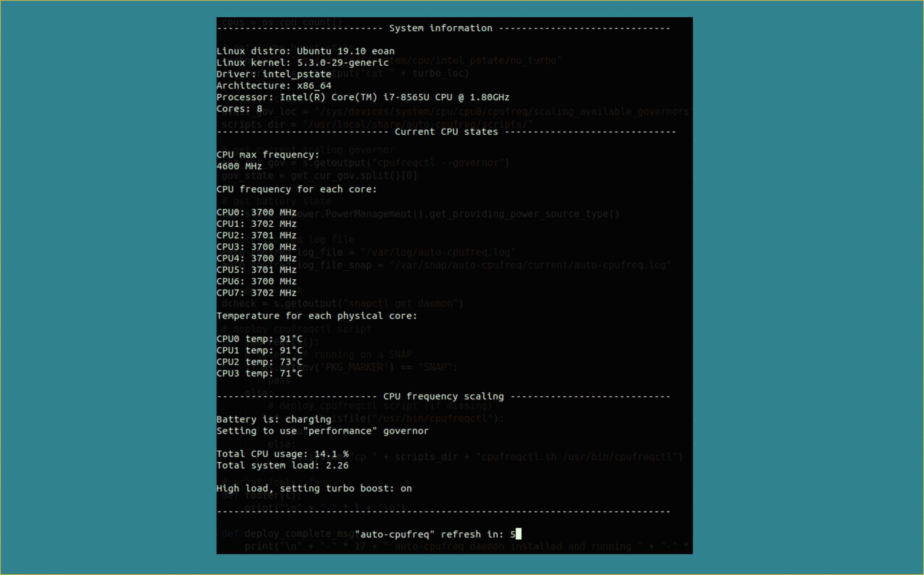Click the 'CPU5: 3701 MHz' row

256,270
